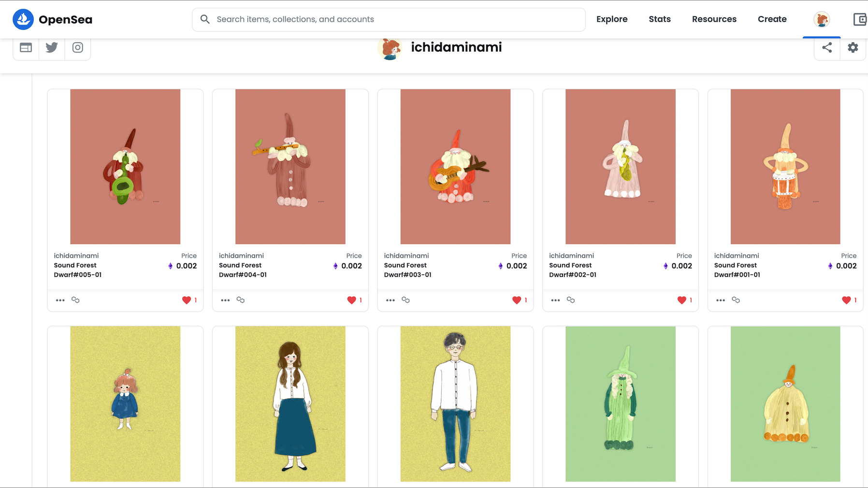Open more options for Dwarf#005-01
This screenshot has width=868, height=488.
(x=60, y=300)
